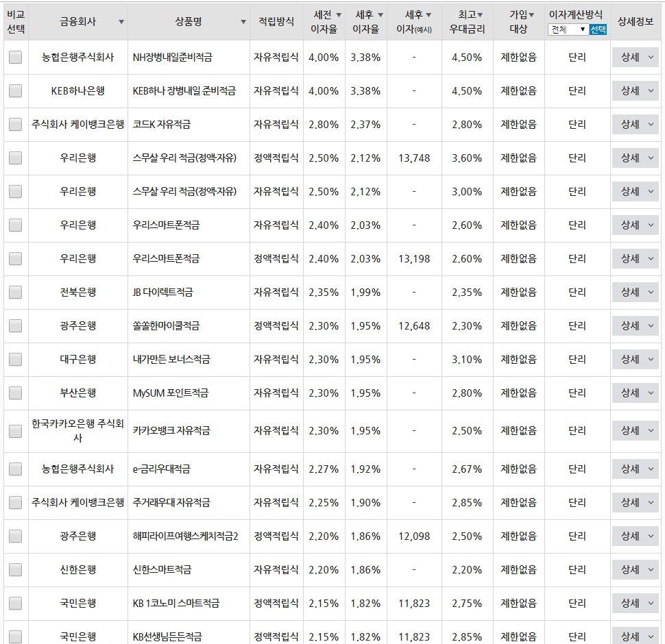Open 이자계산방식 전체 dropdown
Screen dimensions: 665x644
[x=568, y=29]
